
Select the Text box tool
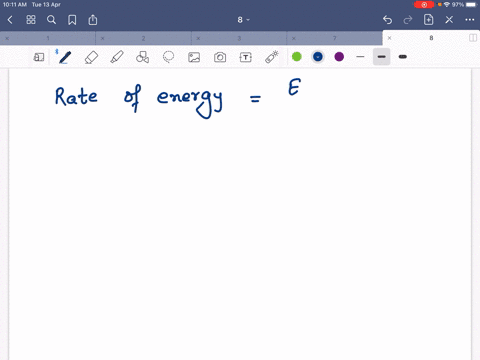(246, 57)
